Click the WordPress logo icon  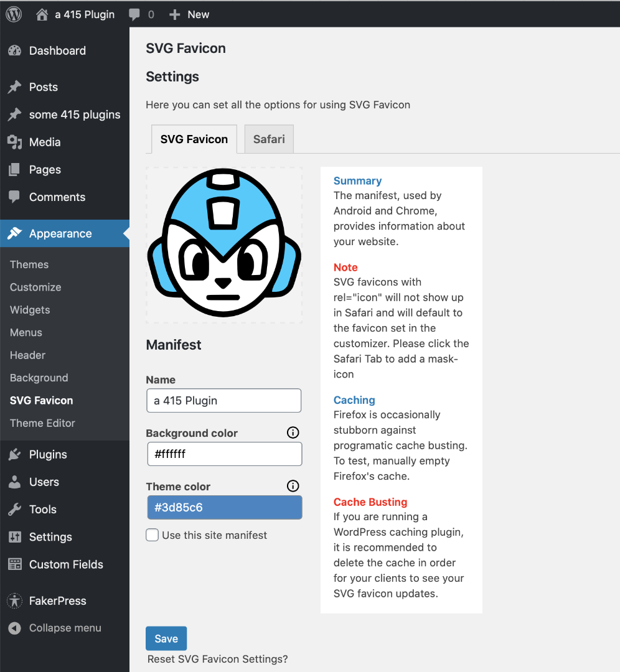tap(14, 14)
